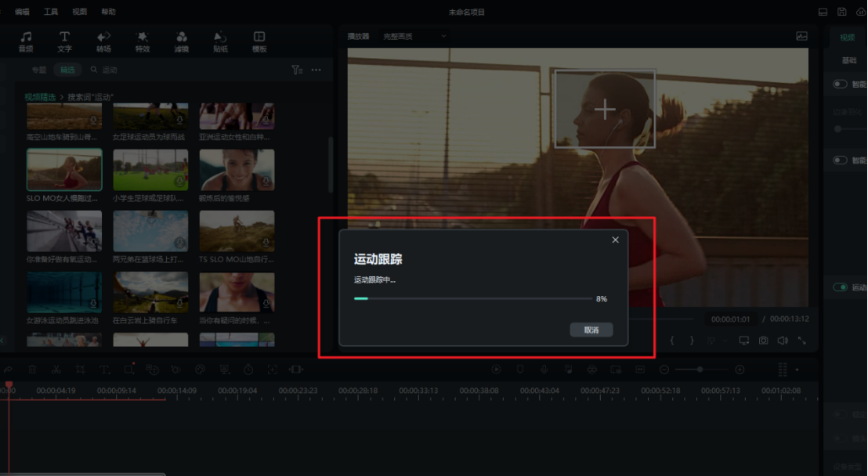The width and height of the screenshot is (868, 476).
Task: Switch to the 精选 tab
Action: tap(67, 70)
